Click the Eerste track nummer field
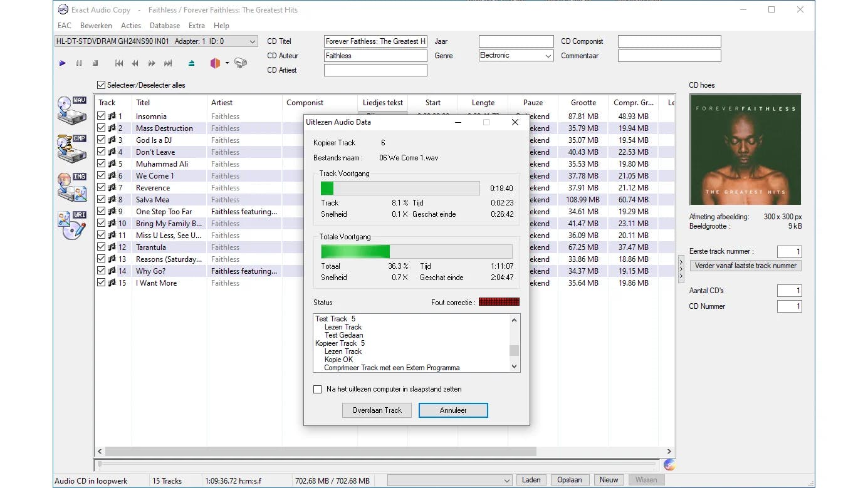This screenshot has height=488, width=868. pyautogui.click(x=790, y=251)
